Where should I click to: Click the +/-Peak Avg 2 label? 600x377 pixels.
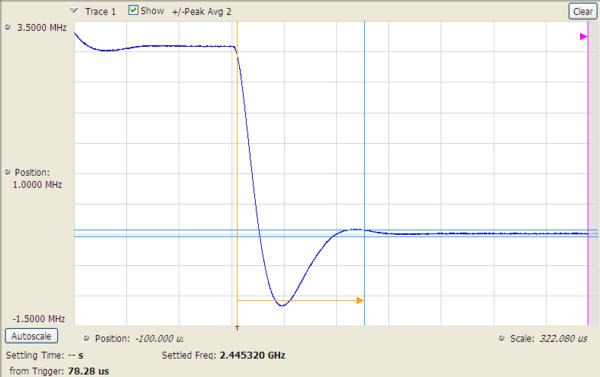202,12
